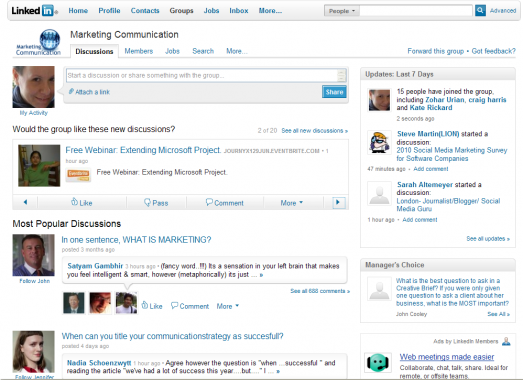Viewport: 523px width, 380px height.
Task: Expand More dropdown in Free Webinar bar
Action: pos(292,203)
